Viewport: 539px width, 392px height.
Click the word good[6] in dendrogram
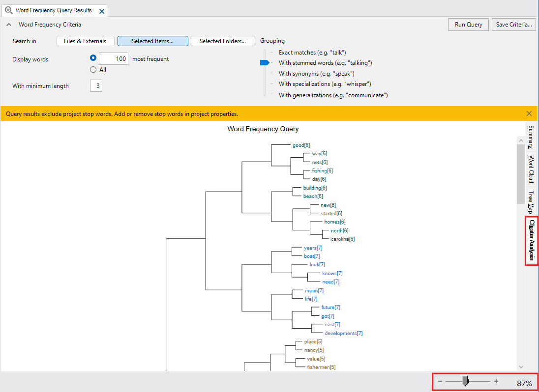(301, 145)
